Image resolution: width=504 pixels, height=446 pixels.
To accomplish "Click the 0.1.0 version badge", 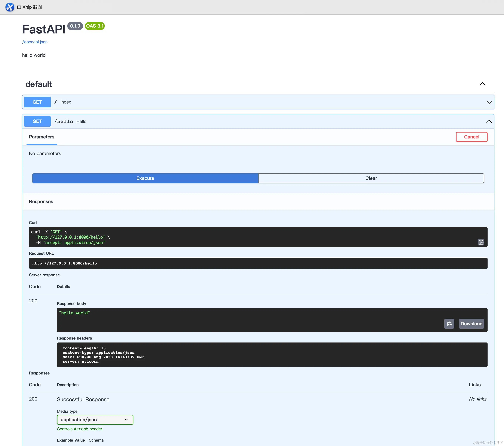I will click(x=75, y=26).
